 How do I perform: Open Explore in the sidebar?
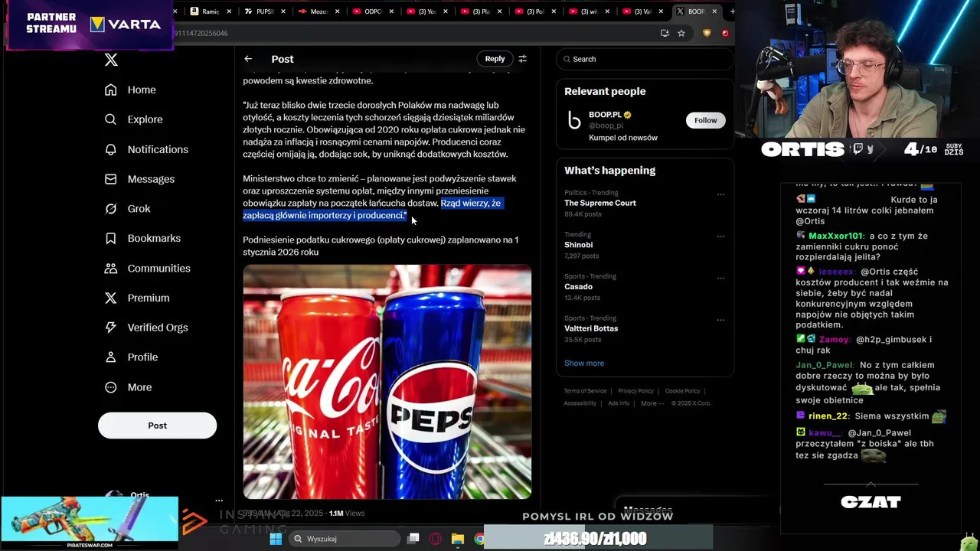click(134, 119)
